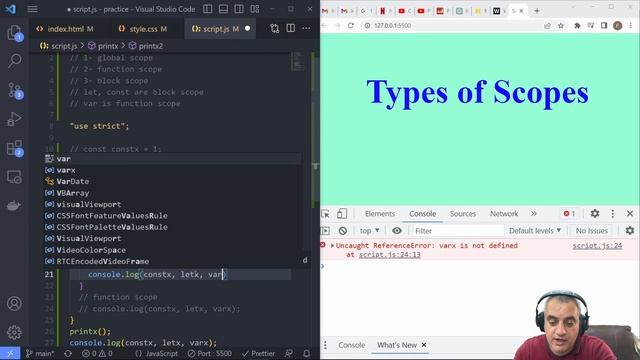The width and height of the screenshot is (640, 360).
Task: Open the Extensions view
Action: [15, 148]
